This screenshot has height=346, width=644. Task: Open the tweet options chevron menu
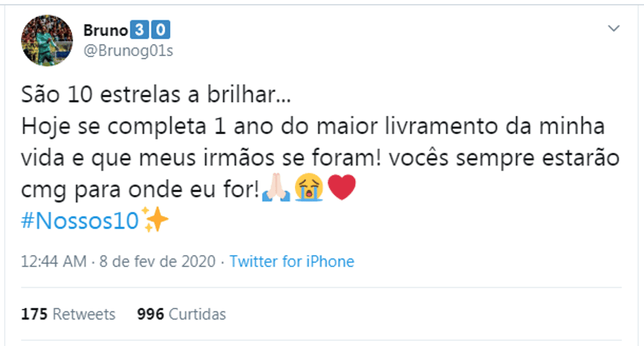coord(613,28)
